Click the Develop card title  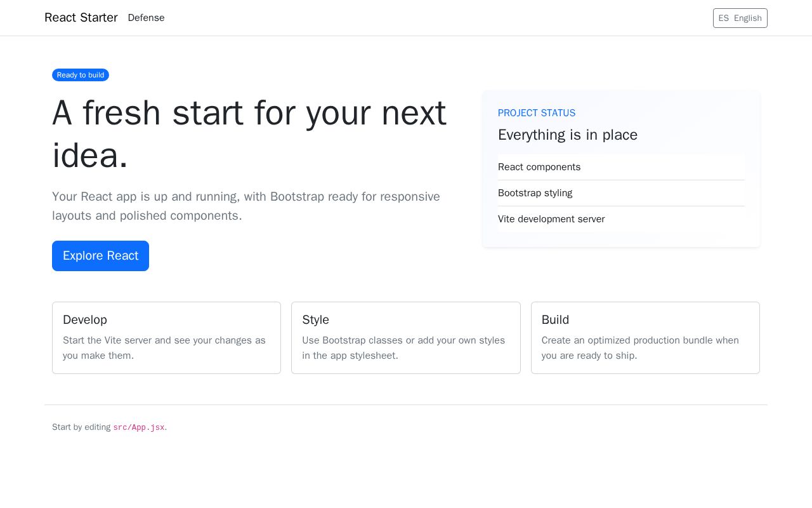tap(85, 320)
